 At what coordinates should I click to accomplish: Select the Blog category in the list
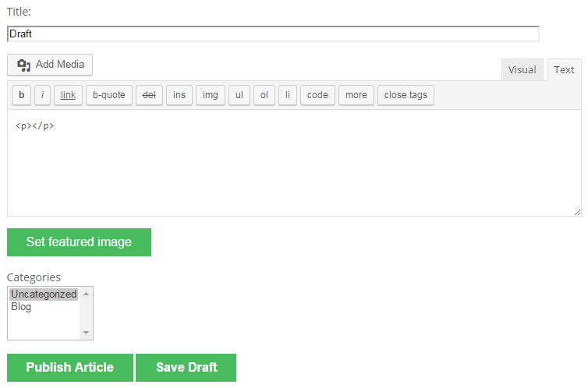tap(21, 307)
